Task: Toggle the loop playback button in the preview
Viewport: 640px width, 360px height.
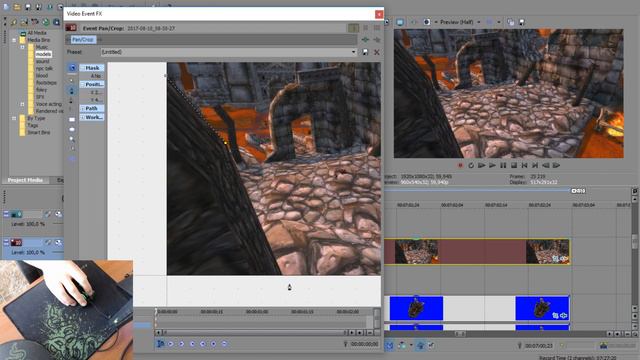Action: coord(471,165)
